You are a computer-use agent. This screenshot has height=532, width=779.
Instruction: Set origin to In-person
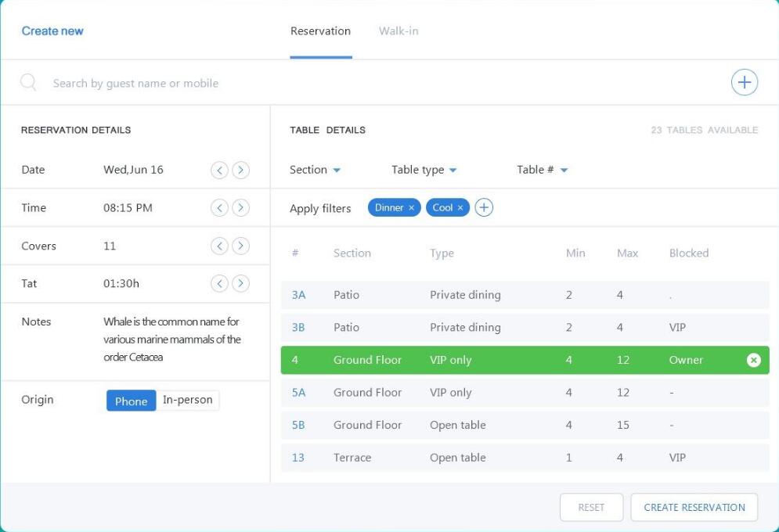tap(188, 401)
